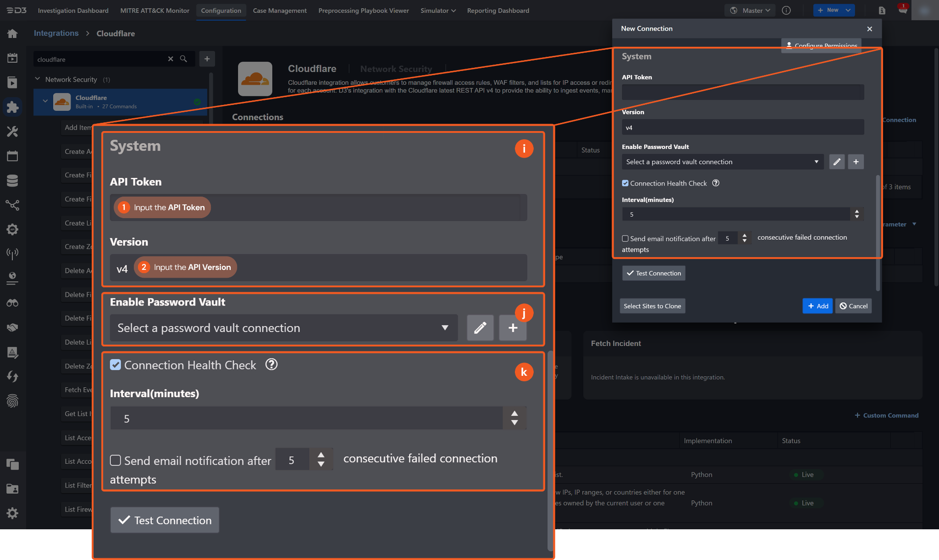
Task: Click the home icon in left sidebar
Action: tap(12, 33)
